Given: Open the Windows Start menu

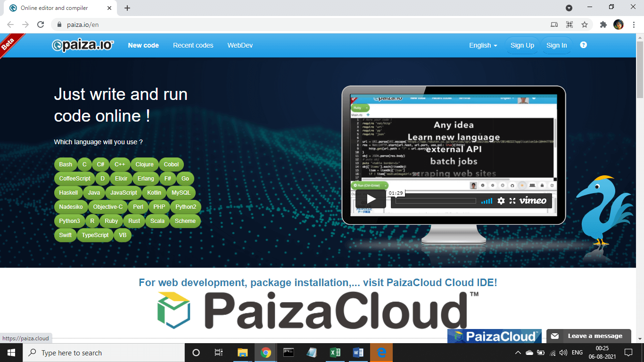Looking at the screenshot, I should point(11,353).
